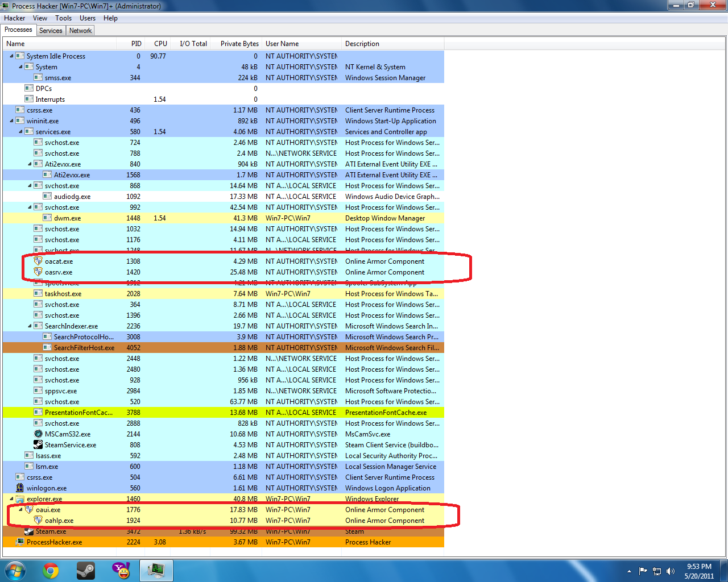Select the svchost.exe row with PID 724
Viewport: 728px width, 582px height.
click(x=224, y=143)
